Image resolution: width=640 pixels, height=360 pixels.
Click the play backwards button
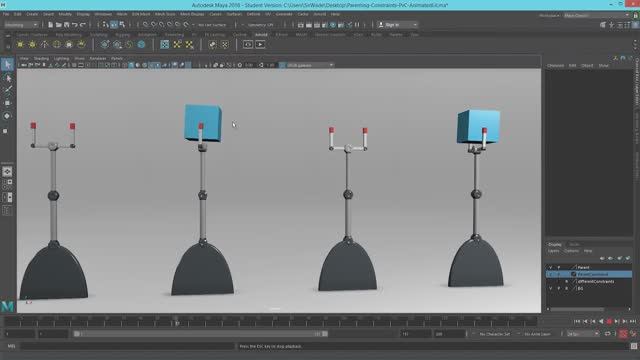(x=601, y=322)
